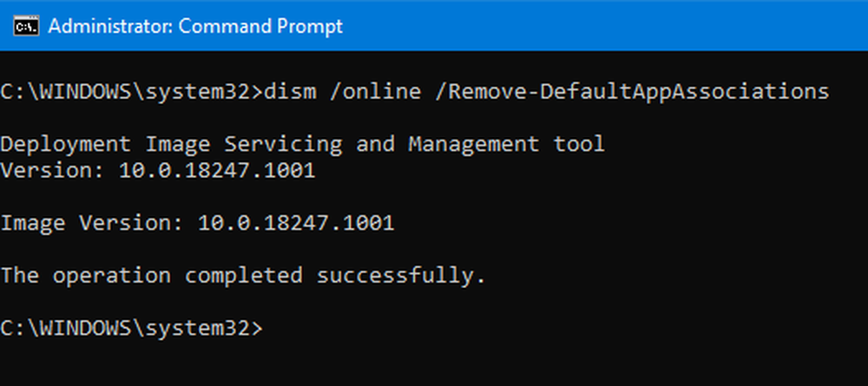
Task: Select the word dism in the command
Action: click(290, 91)
